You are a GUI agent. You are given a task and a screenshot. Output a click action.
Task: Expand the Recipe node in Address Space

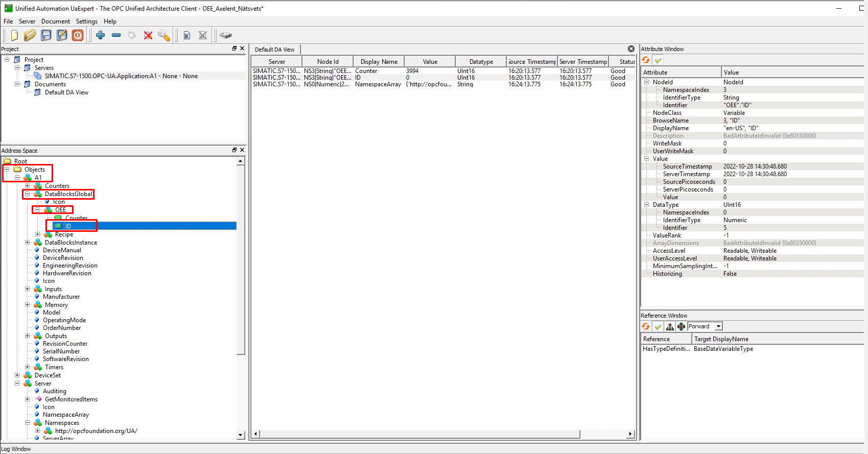point(38,234)
